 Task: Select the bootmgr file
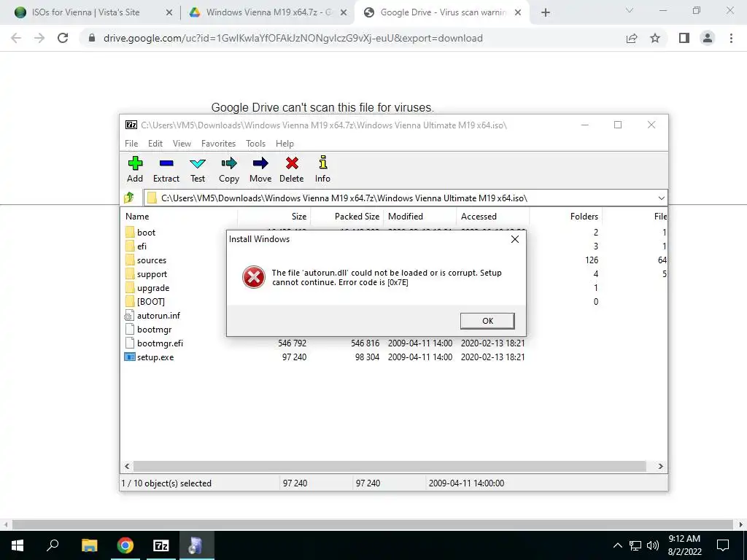(154, 329)
